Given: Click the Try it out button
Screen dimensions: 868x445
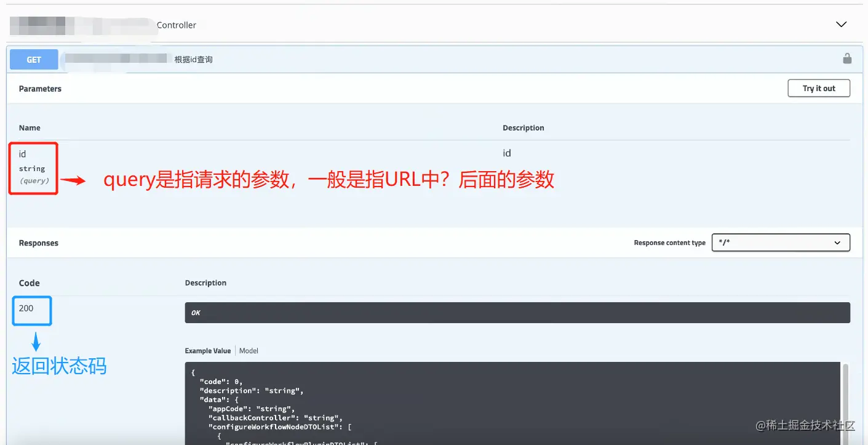Looking at the screenshot, I should point(819,88).
